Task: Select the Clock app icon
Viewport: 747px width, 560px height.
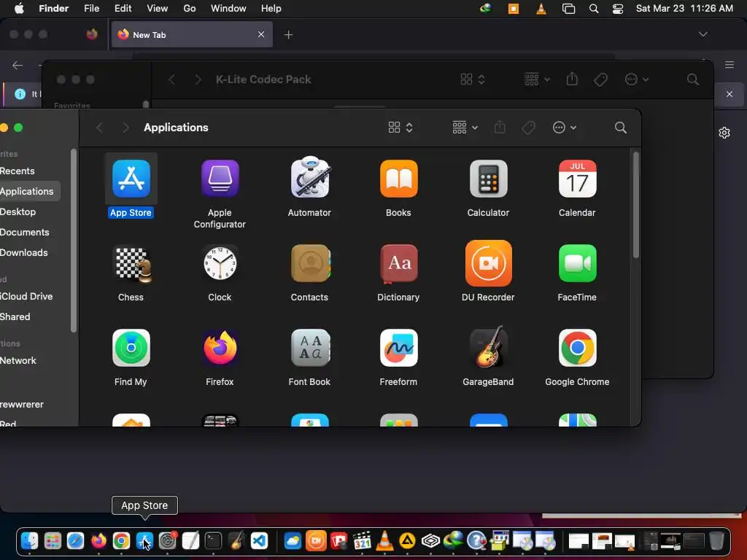Action: pyautogui.click(x=220, y=263)
